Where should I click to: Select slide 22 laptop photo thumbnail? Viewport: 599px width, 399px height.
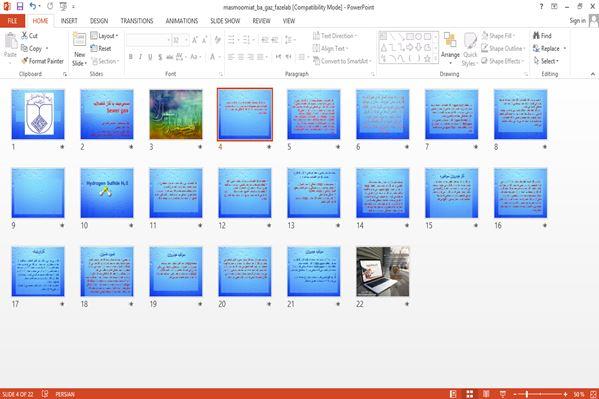[x=383, y=271]
